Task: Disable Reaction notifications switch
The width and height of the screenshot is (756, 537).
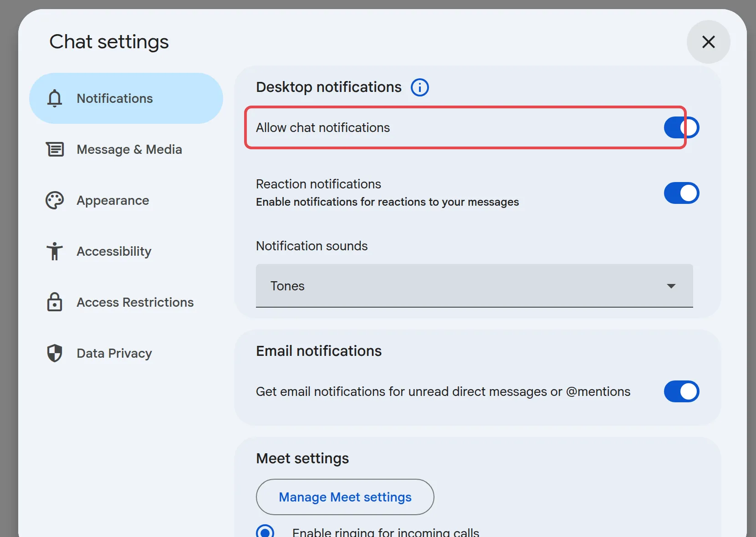Action: 681,193
